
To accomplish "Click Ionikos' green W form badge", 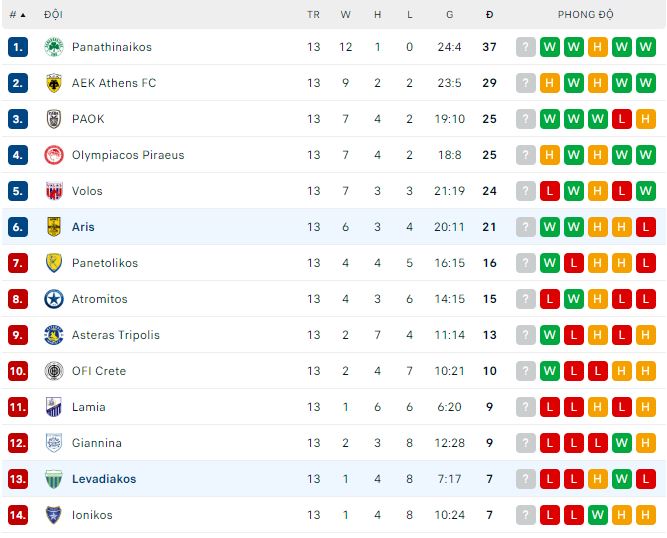I will 598,515.
